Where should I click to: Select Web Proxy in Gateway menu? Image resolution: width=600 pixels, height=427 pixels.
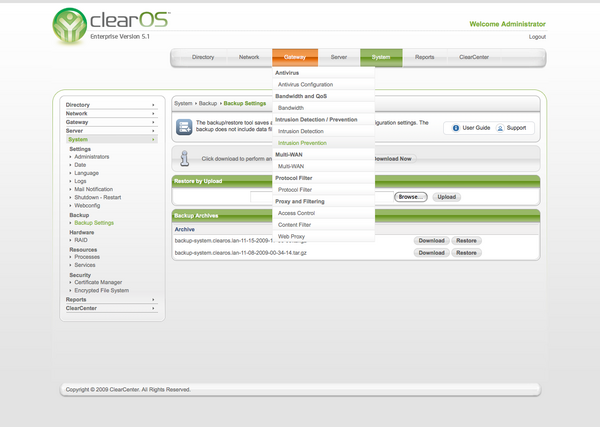click(x=324, y=236)
